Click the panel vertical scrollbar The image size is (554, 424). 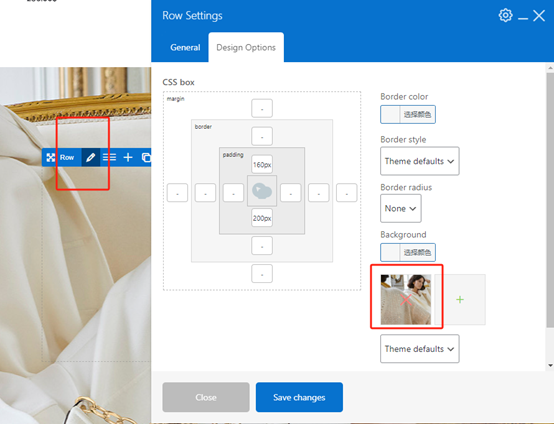550,200
